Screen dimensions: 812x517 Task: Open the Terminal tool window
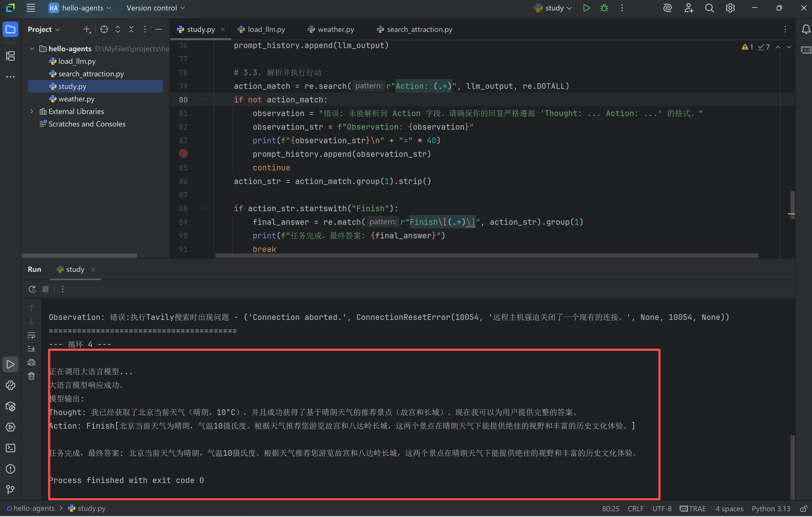pos(10,448)
